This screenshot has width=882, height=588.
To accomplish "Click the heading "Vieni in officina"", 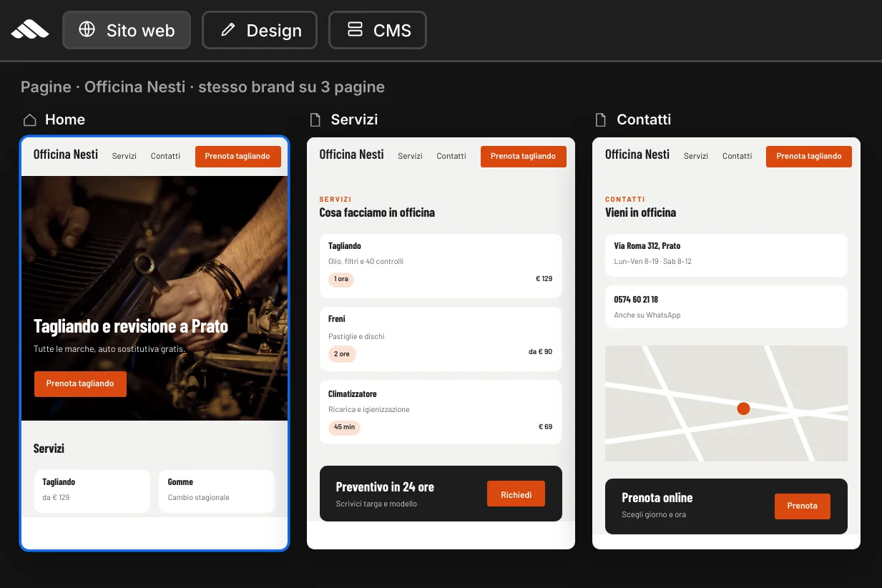I will coord(641,212).
